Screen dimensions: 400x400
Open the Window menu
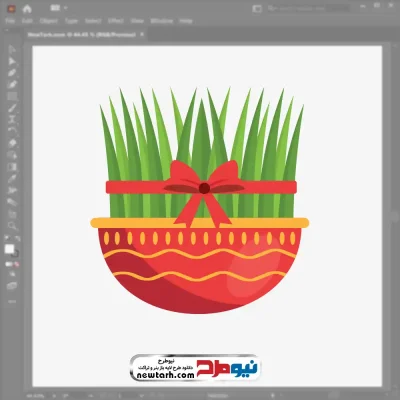(x=162, y=21)
